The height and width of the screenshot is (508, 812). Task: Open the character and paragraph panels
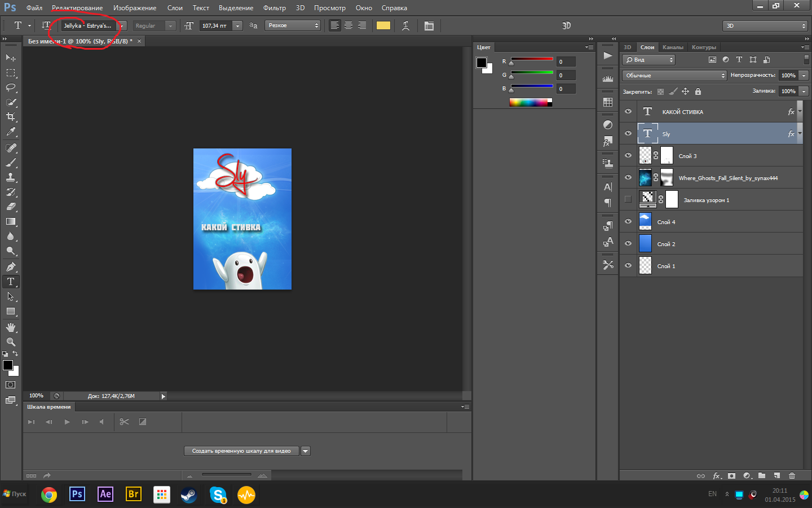[429, 25]
